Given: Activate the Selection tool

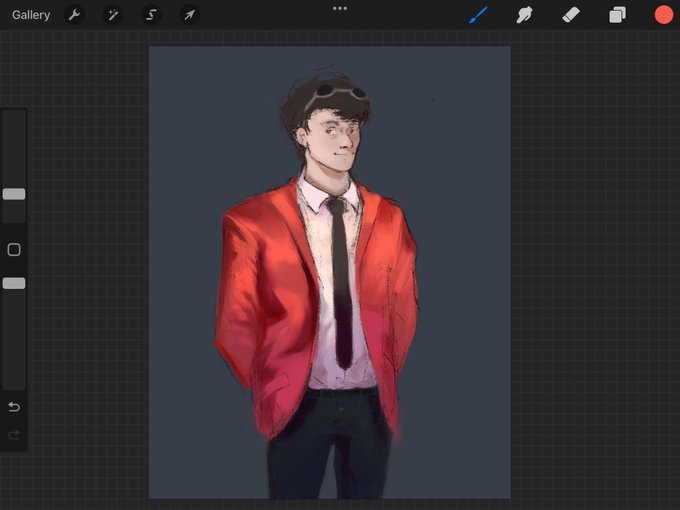Looking at the screenshot, I should [151, 15].
